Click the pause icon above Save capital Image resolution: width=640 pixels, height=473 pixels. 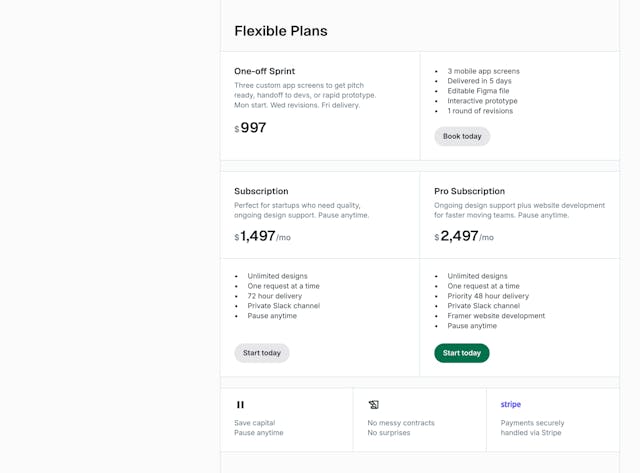pos(240,405)
